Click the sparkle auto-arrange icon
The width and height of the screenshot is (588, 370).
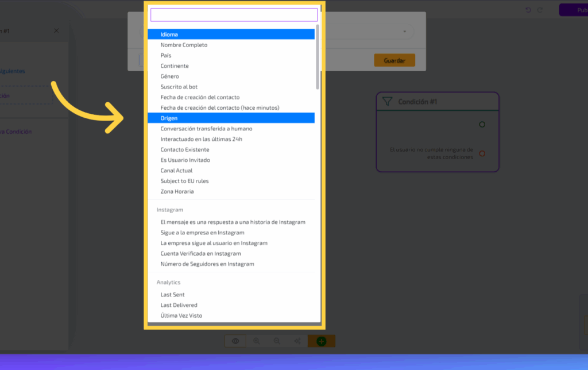[297, 341]
